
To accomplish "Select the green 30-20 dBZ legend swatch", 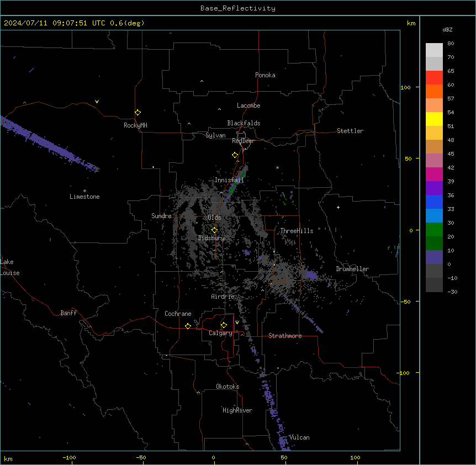I will pyautogui.click(x=434, y=230).
